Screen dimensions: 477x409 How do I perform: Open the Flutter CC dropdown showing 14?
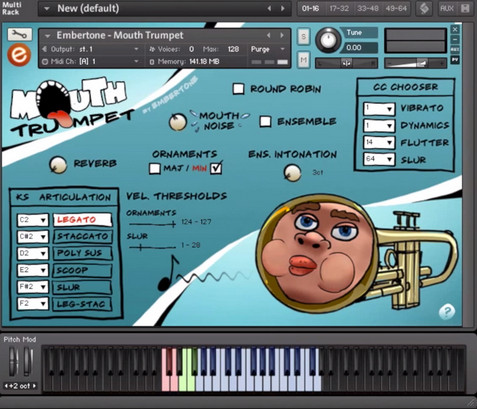(379, 143)
